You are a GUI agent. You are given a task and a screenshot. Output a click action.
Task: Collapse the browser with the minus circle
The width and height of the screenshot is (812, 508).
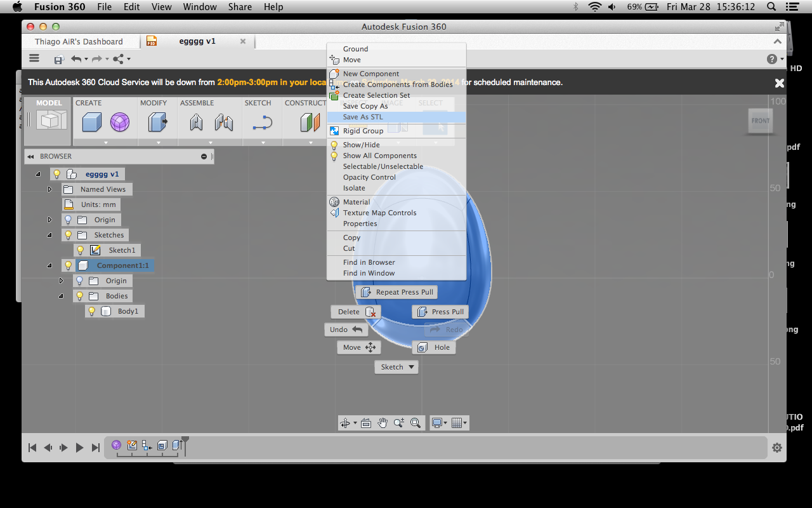pos(204,156)
